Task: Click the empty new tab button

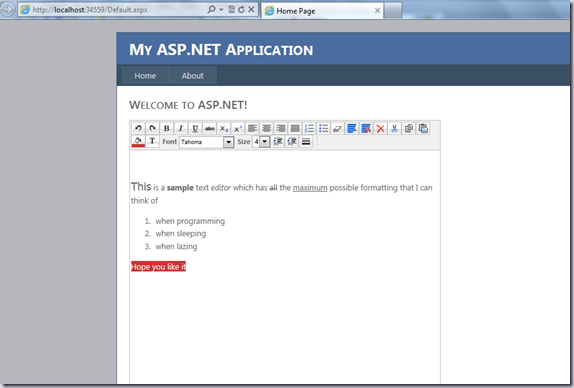Action: (393, 10)
